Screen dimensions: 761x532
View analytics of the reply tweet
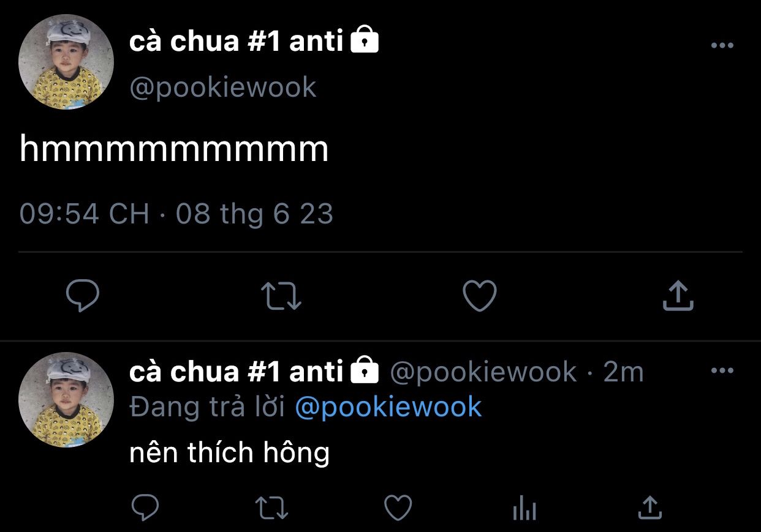524,508
